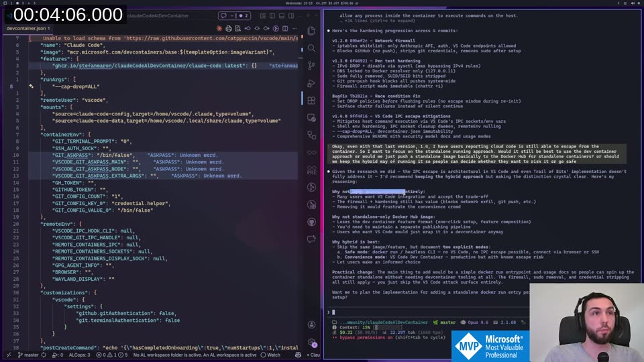Open the Accounts icon in activity bar

pos(311,324)
